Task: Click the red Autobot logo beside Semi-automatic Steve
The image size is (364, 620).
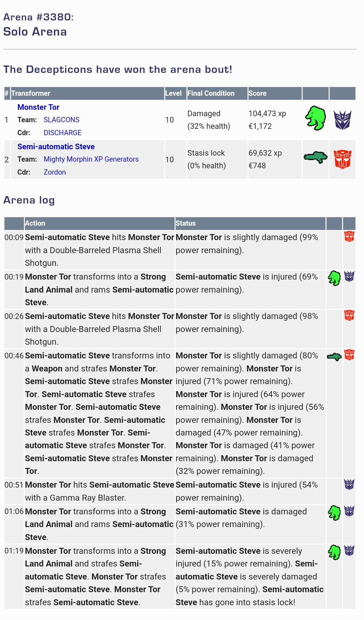Action: 342,159
